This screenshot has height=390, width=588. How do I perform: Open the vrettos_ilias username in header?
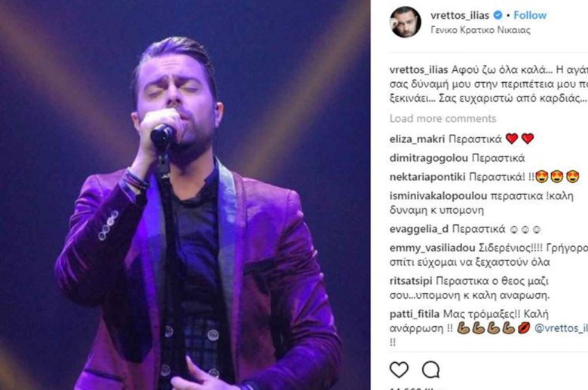tap(460, 15)
